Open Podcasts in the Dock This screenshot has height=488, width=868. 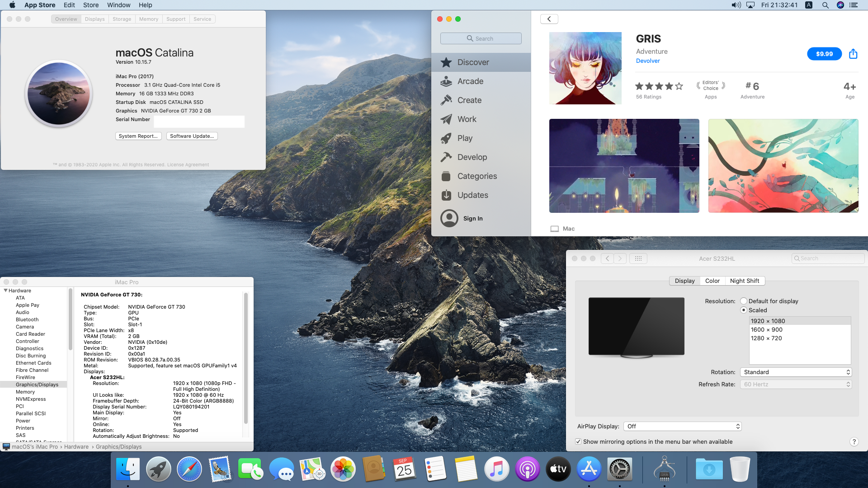click(x=528, y=469)
